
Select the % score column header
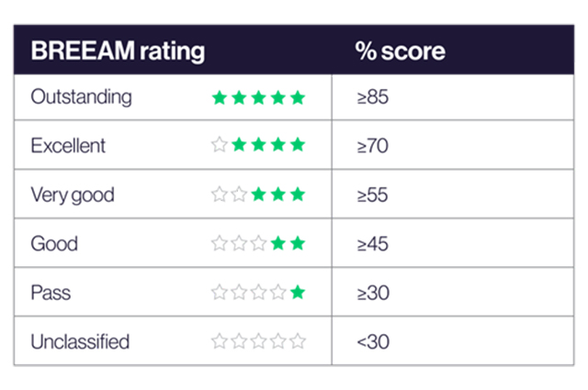(x=401, y=51)
